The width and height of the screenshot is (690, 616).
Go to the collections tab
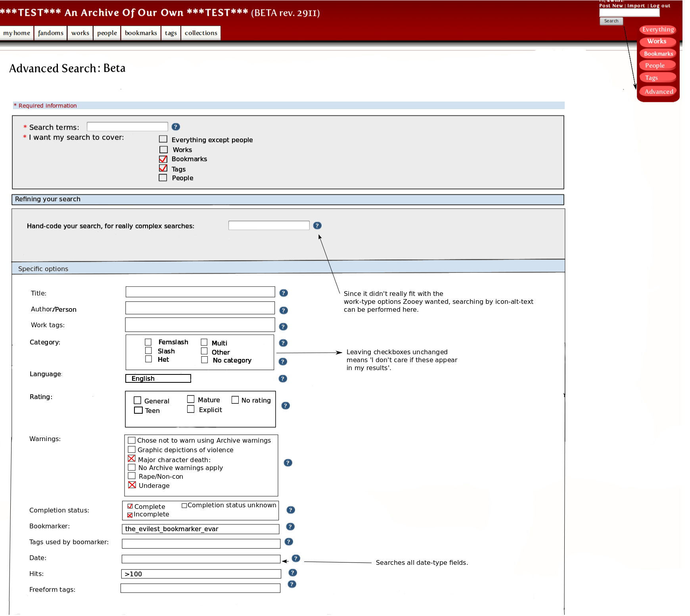click(201, 33)
